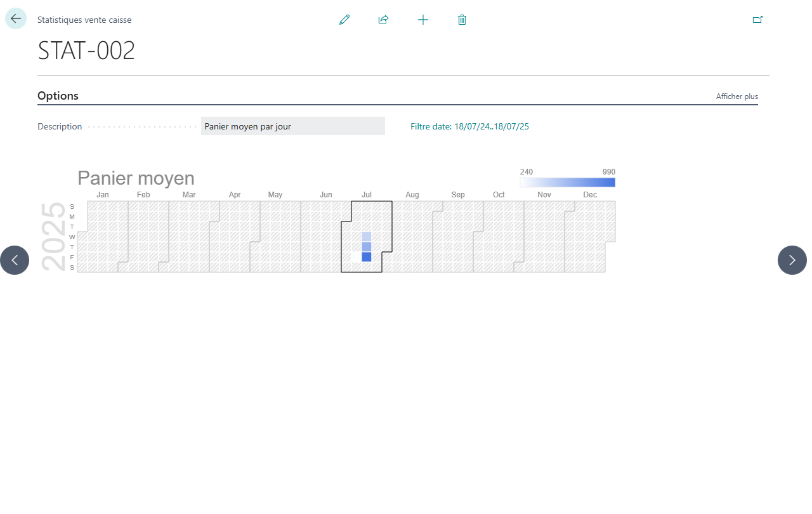Screen dimensions: 812x514
Task: Collapse the Options section header
Action: pyautogui.click(x=58, y=96)
